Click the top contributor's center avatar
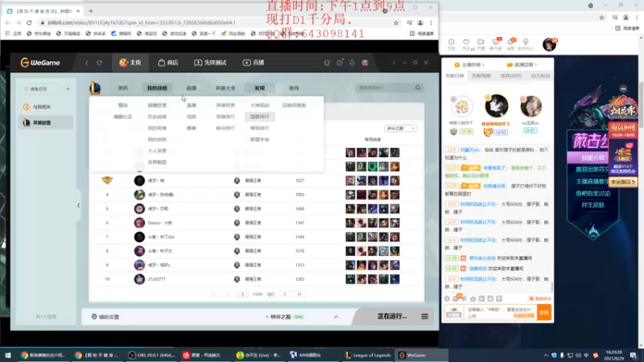Screen dimensions: 644x362 point(496,105)
